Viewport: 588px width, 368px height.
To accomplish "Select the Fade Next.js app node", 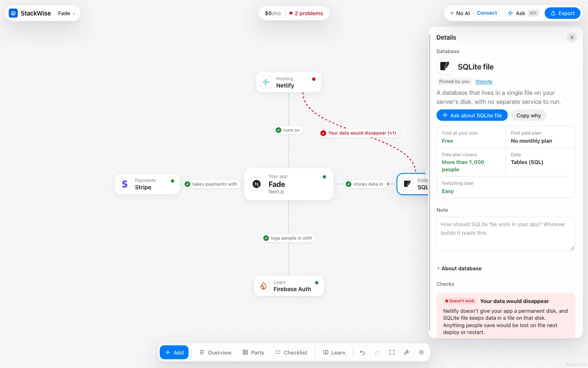I will (289, 184).
